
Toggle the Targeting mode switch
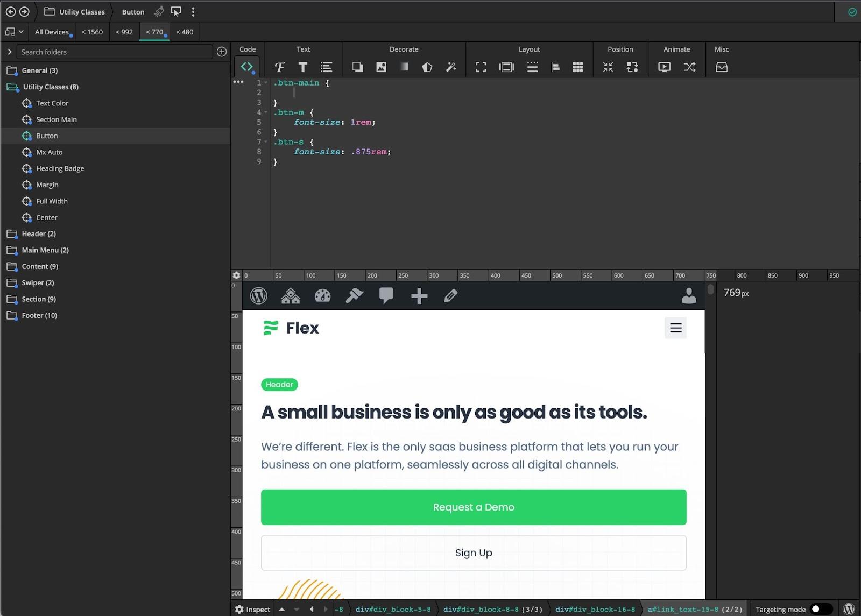pyautogui.click(x=821, y=609)
